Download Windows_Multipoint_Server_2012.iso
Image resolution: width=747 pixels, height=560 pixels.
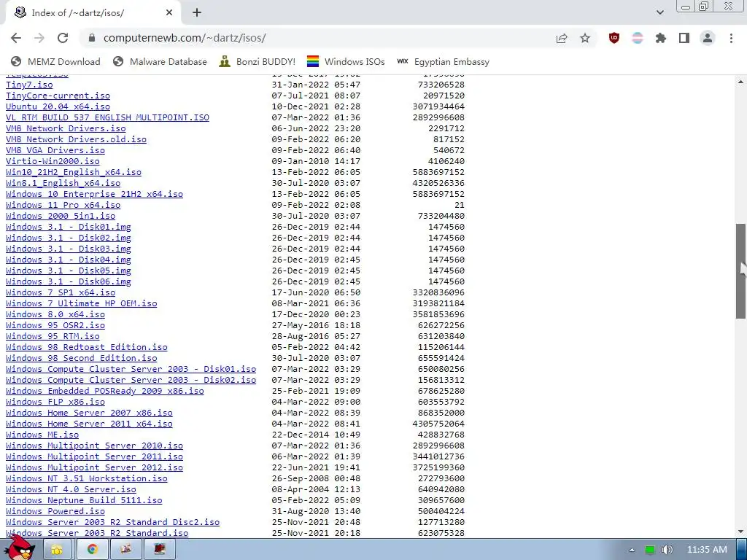click(x=94, y=468)
